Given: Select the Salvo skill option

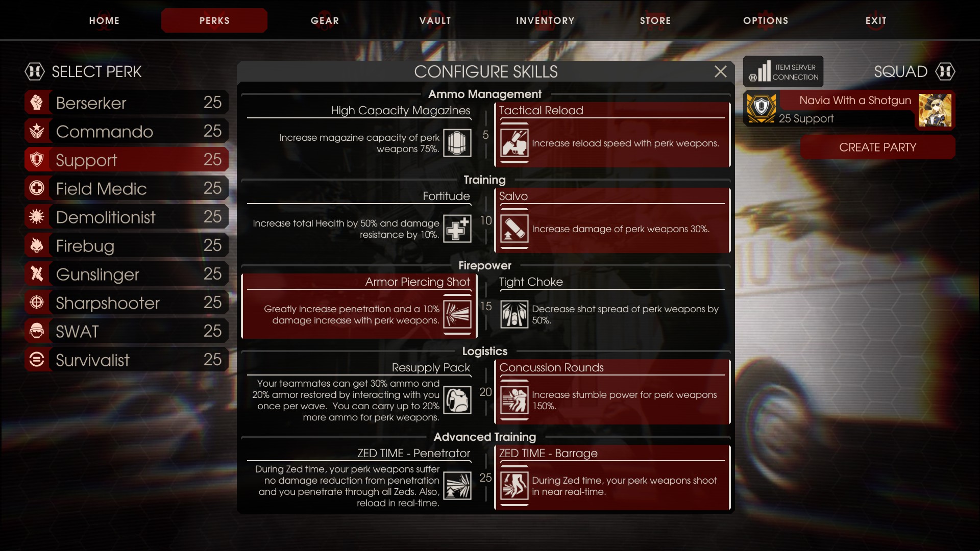Looking at the screenshot, I should [x=612, y=220].
